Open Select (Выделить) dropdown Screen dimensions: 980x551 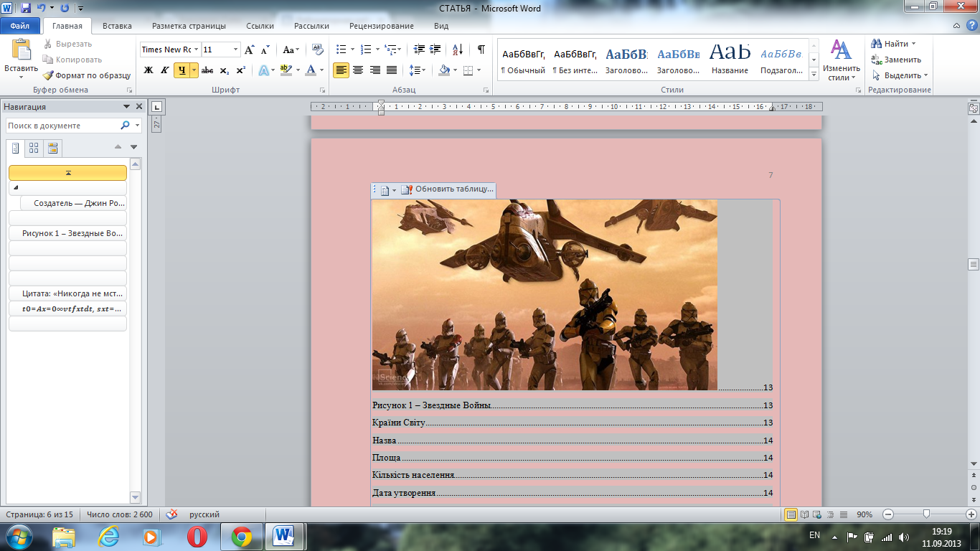(x=900, y=75)
